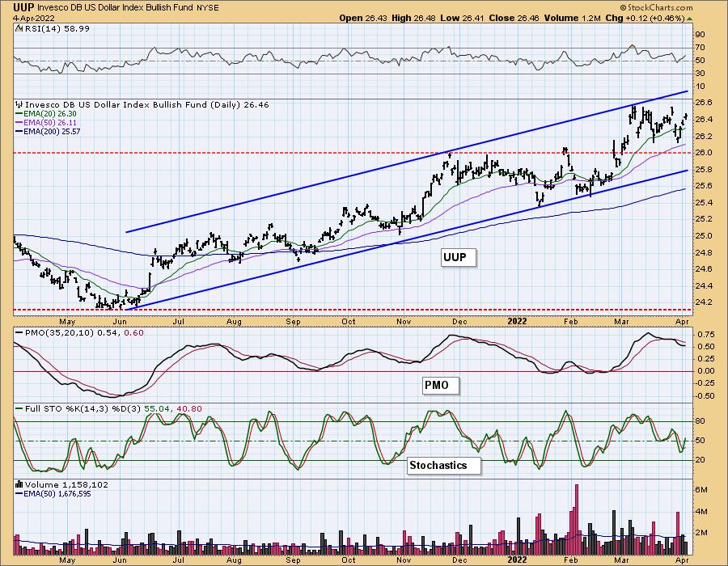Click the 4-Apr-2022 date label

tap(34, 18)
